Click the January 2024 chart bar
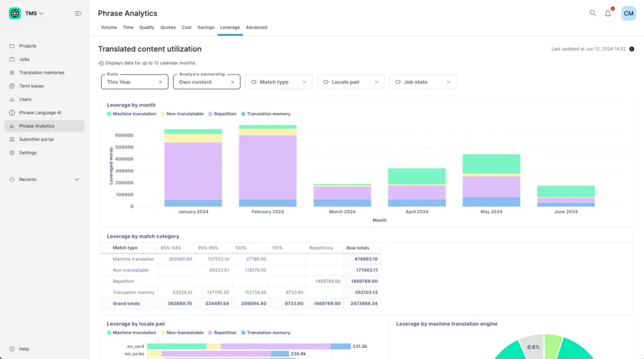The width and height of the screenshot is (644, 359). 193,168
